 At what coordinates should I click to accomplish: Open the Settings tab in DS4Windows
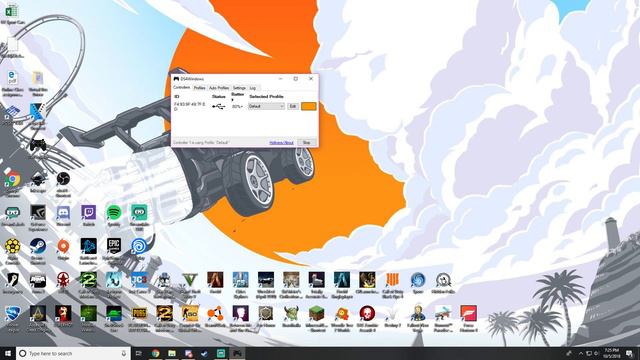coord(239,88)
